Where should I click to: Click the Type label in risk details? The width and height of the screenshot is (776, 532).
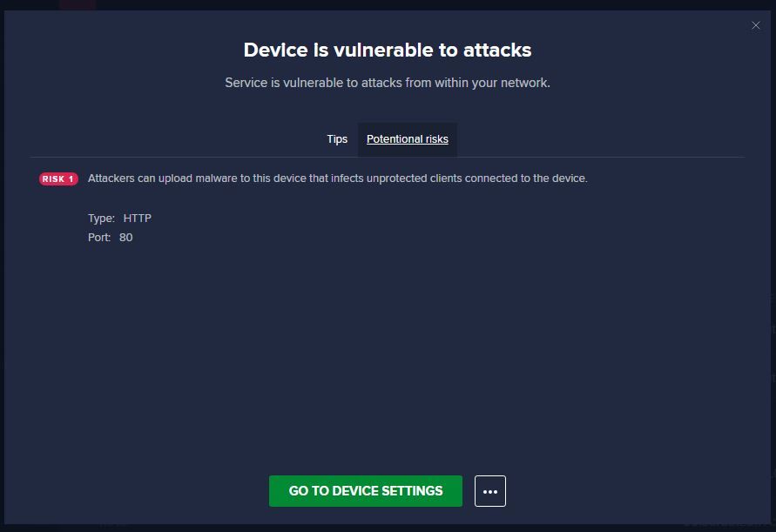[x=101, y=219]
